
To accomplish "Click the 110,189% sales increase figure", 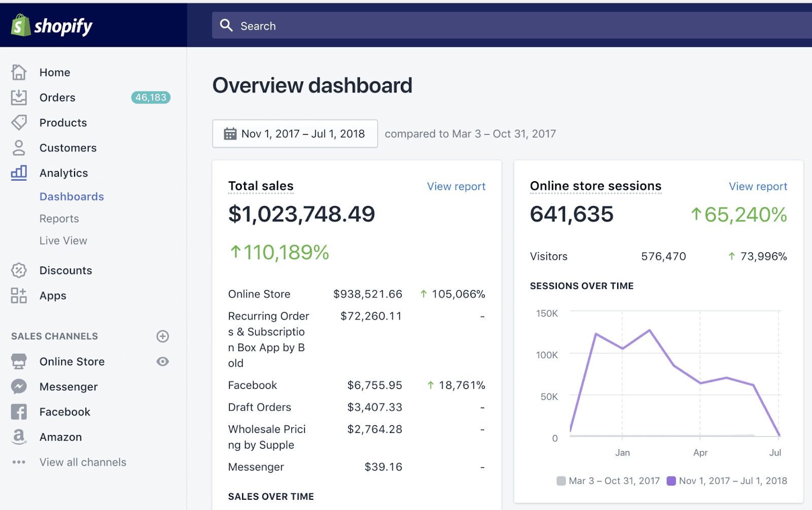I will click(280, 252).
